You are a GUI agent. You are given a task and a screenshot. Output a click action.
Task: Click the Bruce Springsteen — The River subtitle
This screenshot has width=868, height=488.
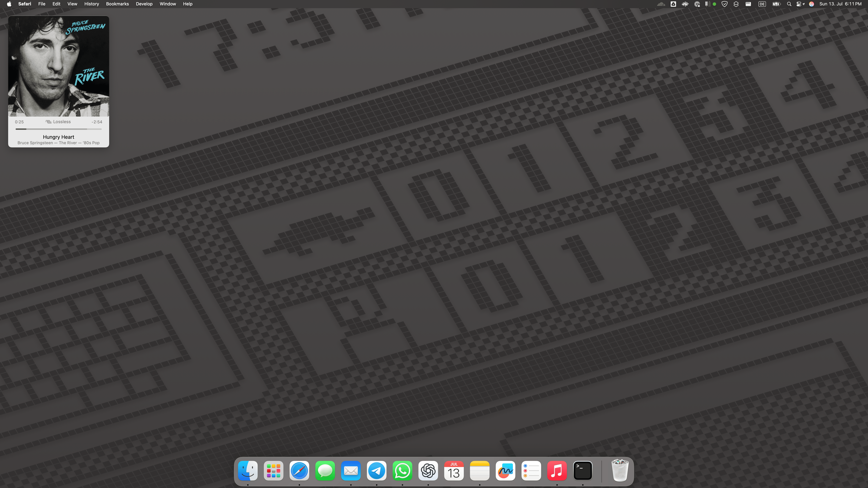pos(59,143)
